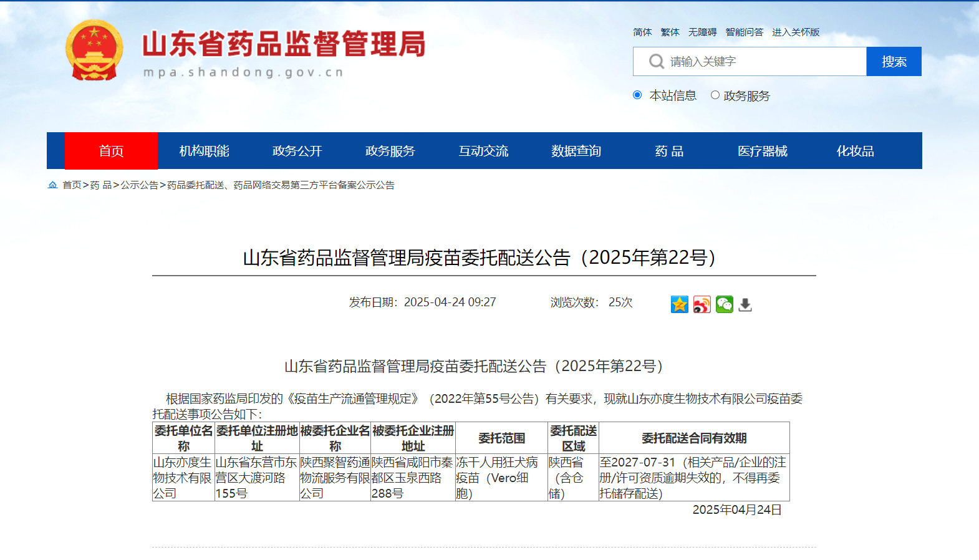Click the 陕西聚智药通物流服务有限公司 cell
The image size is (979, 560).
(x=335, y=478)
